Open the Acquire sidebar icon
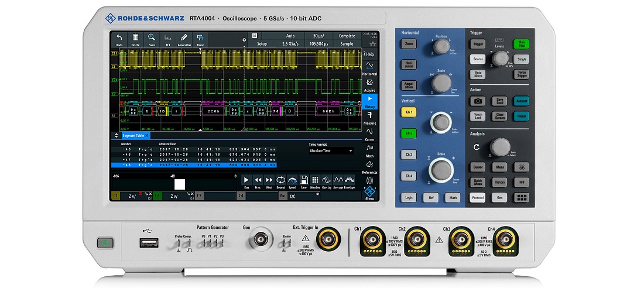 pos(369,85)
